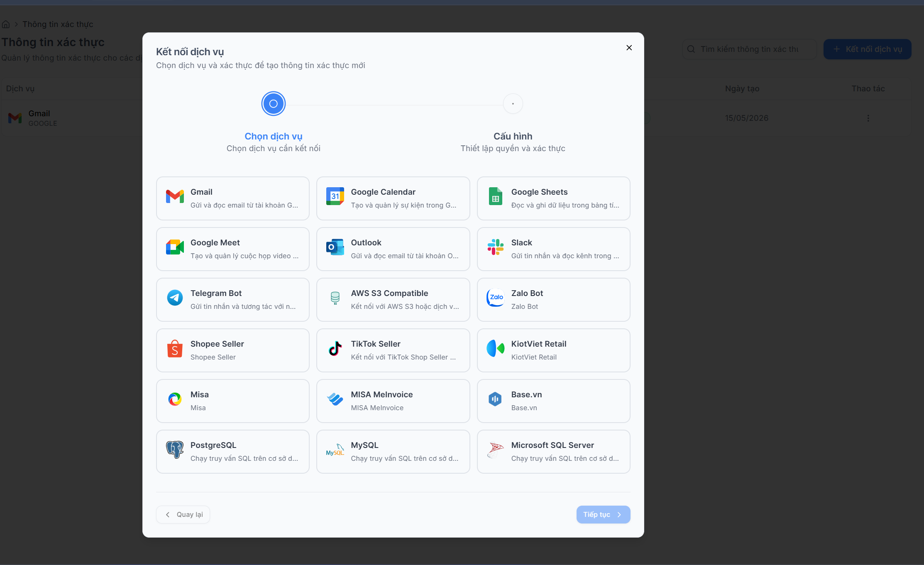The height and width of the screenshot is (565, 924).
Task: Choose the Google Calendar service name
Action: [x=383, y=192]
